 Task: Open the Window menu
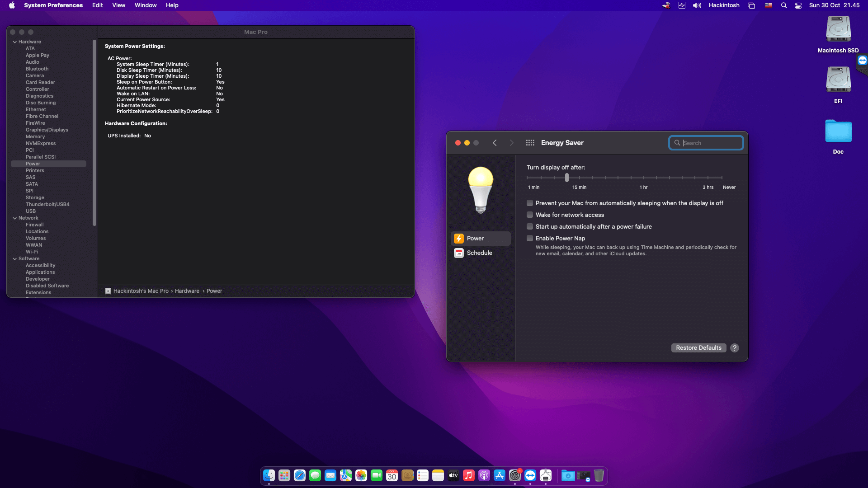point(145,5)
